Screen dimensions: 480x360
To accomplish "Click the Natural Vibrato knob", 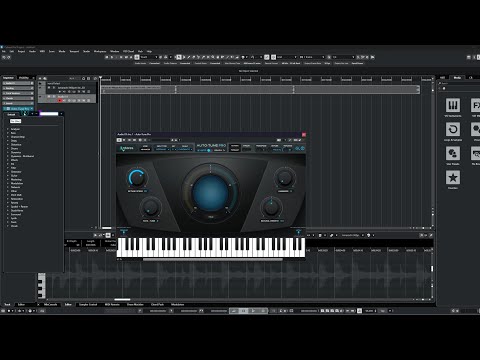I will tap(271, 207).
